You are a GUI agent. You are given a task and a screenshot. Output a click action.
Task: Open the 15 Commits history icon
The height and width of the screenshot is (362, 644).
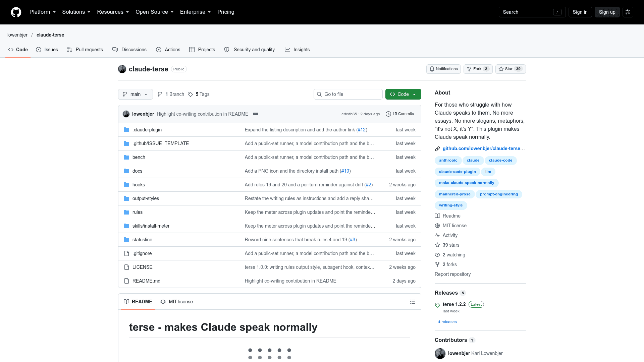(x=388, y=114)
